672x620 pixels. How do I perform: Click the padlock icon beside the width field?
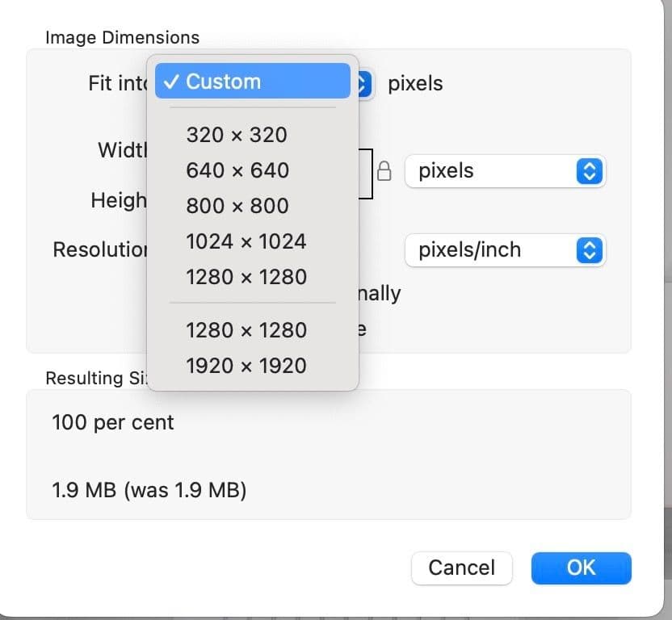point(384,171)
